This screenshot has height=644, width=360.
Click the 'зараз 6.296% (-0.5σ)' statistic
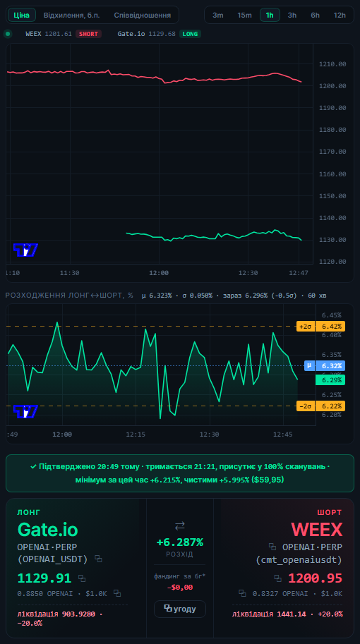[x=258, y=296]
